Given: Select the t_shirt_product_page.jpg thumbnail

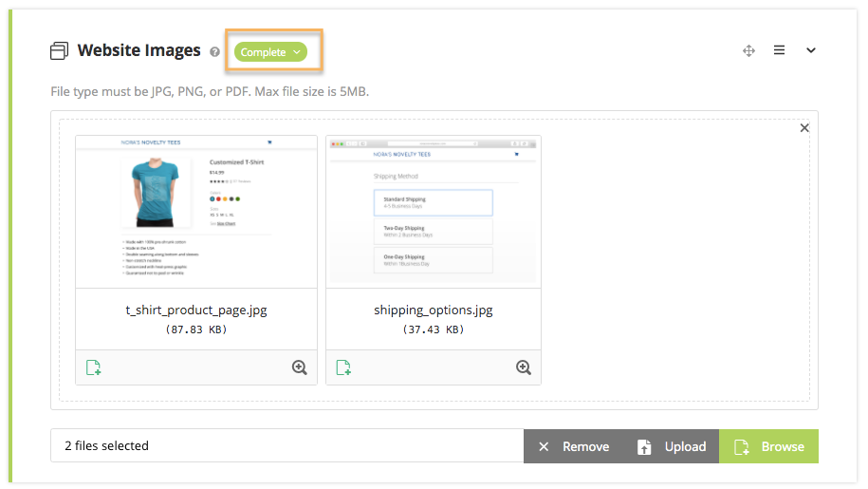Looking at the screenshot, I should [x=196, y=211].
